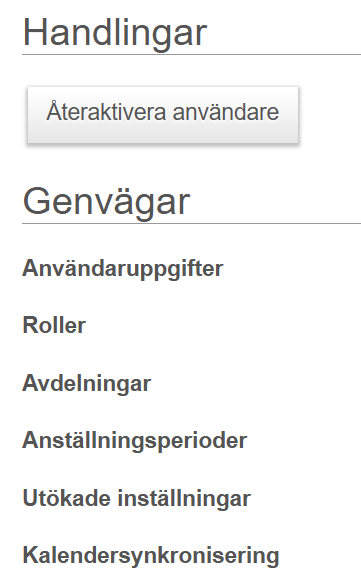Choose the last Genvägar link, Kalendersynkronisering
Image resolution: width=361 pixels, height=574 pixels.
point(151,557)
